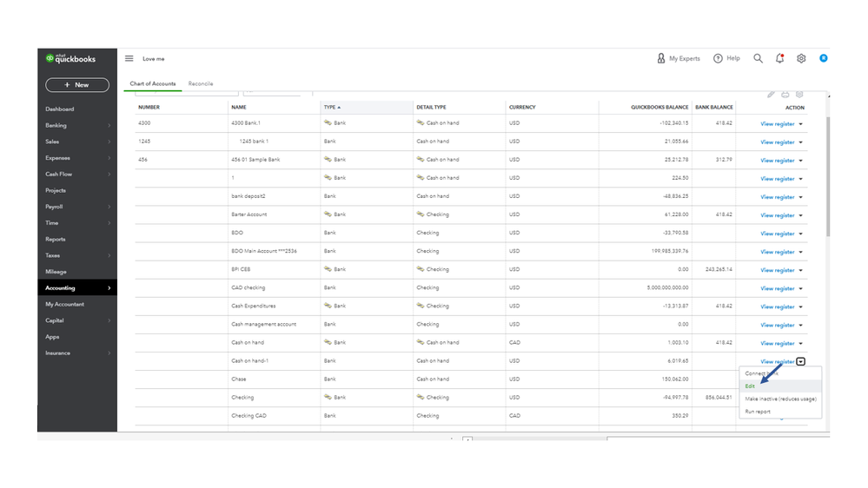Open the settings gear in header
This screenshot has width=868, height=488.
pos(801,58)
